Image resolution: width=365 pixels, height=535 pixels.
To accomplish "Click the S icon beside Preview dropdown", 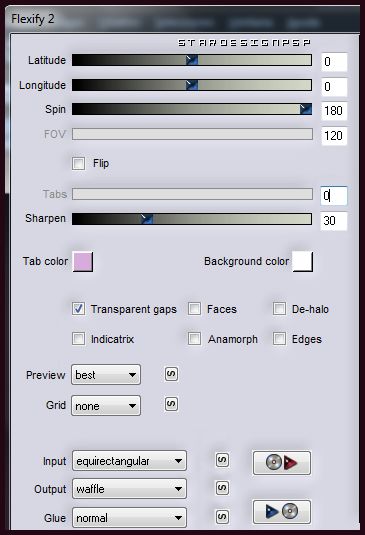I will click(171, 374).
